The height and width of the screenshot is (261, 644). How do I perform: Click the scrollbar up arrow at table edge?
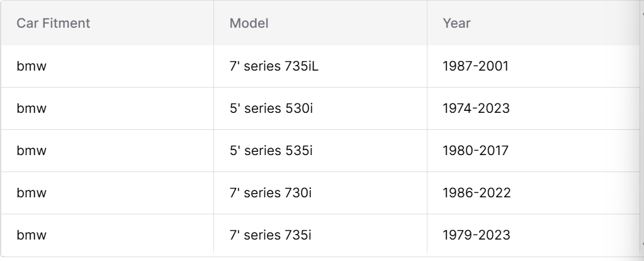[642, 14]
